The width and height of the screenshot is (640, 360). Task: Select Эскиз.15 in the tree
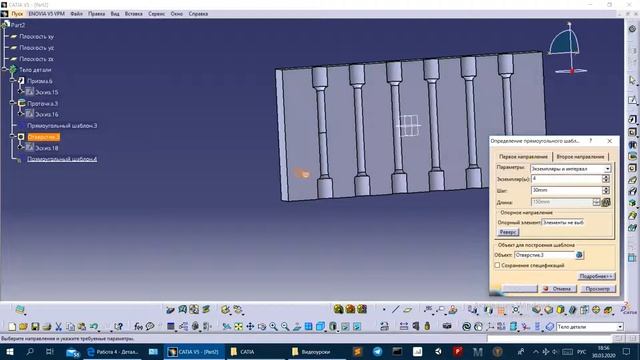(47, 92)
